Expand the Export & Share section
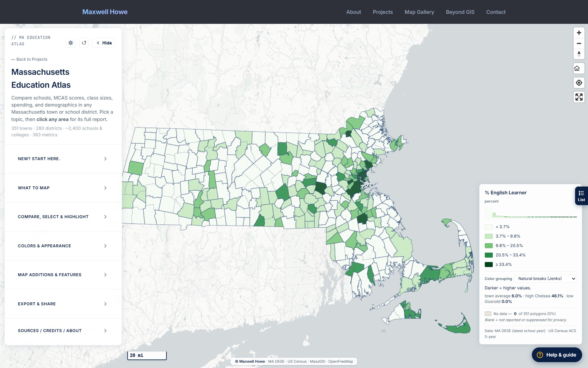588x368 pixels. [63, 304]
